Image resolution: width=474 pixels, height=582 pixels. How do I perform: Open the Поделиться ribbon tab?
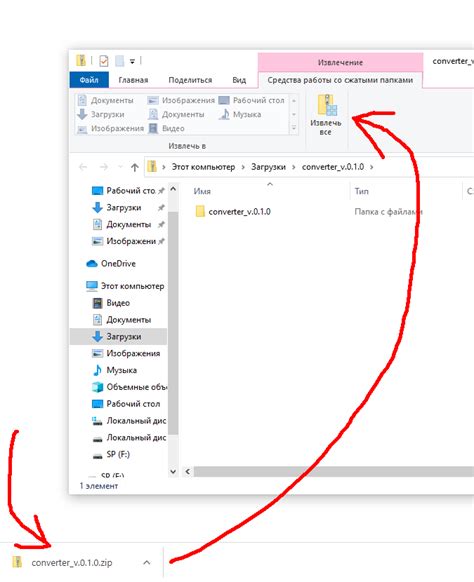pos(190,80)
